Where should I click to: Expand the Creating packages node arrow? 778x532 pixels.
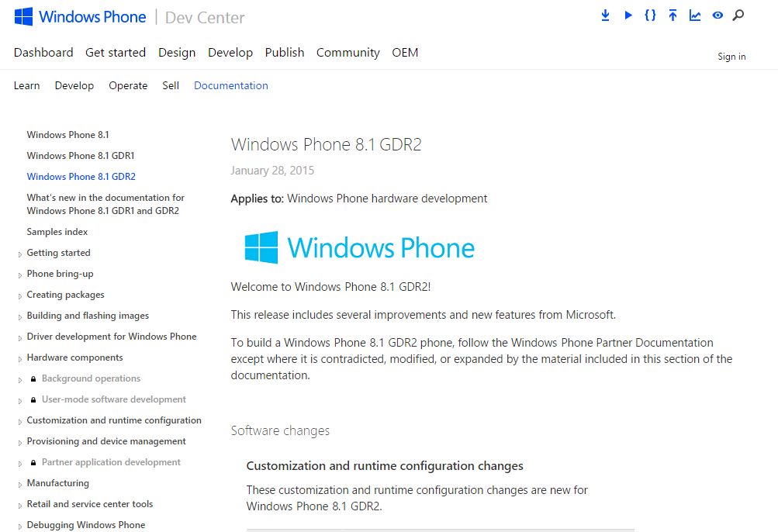[x=20, y=296]
